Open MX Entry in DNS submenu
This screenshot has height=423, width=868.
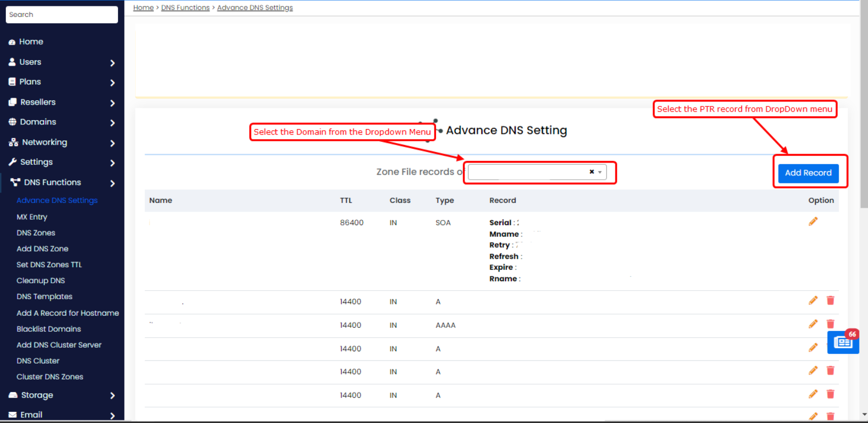32,217
